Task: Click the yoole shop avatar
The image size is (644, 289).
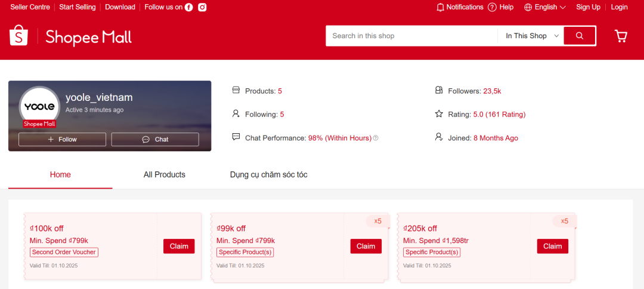Action: [x=39, y=106]
